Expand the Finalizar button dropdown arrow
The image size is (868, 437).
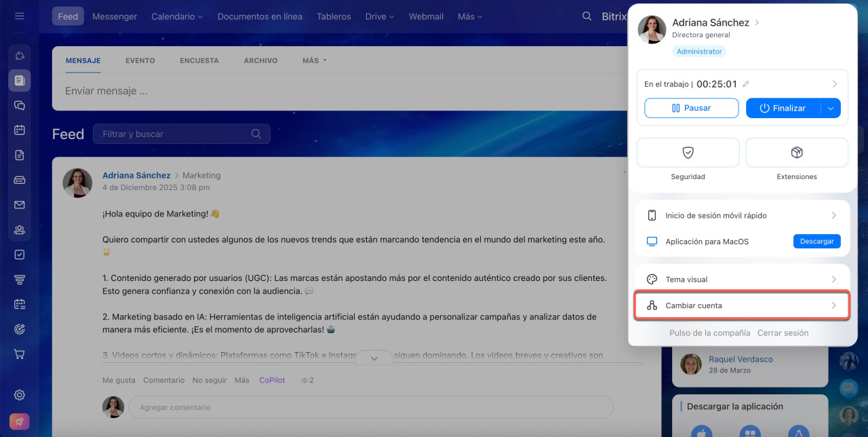tap(831, 108)
